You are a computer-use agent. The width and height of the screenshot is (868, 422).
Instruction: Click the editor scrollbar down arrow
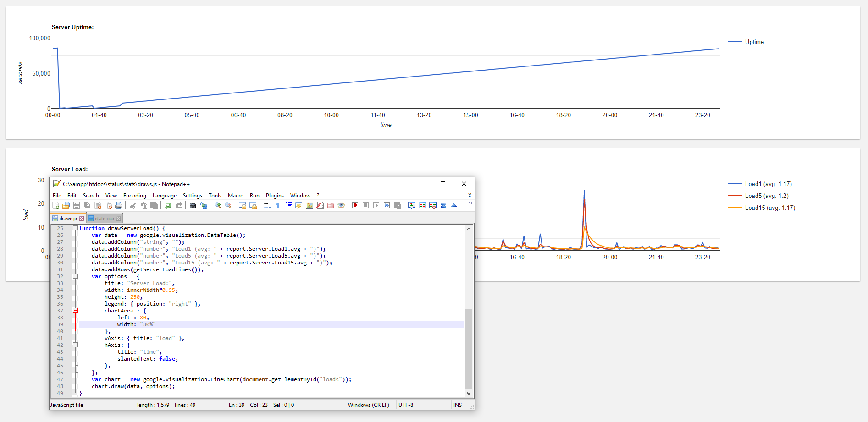pyautogui.click(x=469, y=393)
